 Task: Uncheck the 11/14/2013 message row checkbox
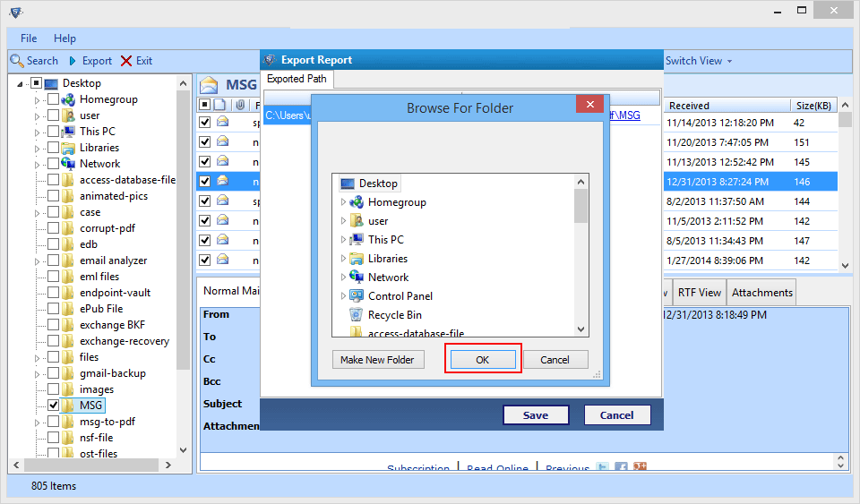tap(204, 122)
